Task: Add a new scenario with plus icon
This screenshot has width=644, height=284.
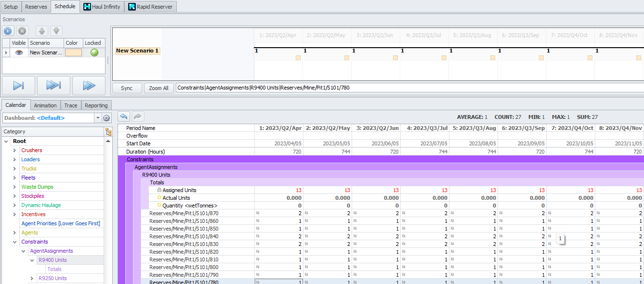Action: click(8, 31)
